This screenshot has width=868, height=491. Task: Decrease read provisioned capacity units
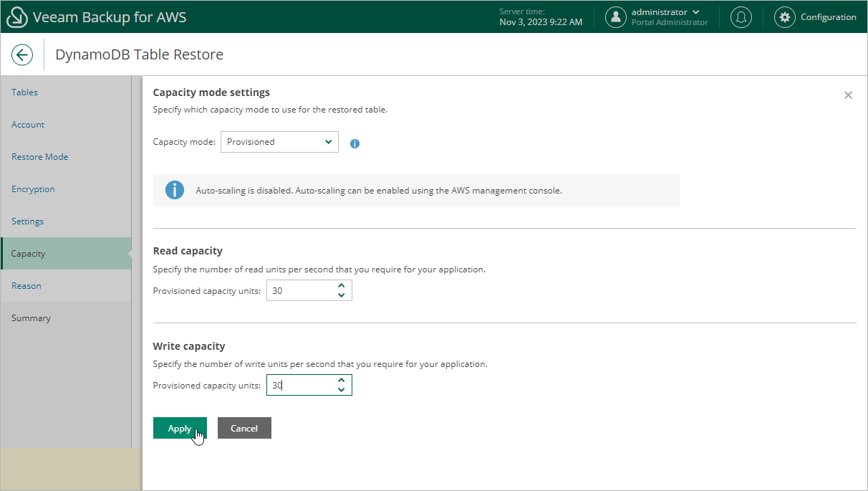(342, 295)
